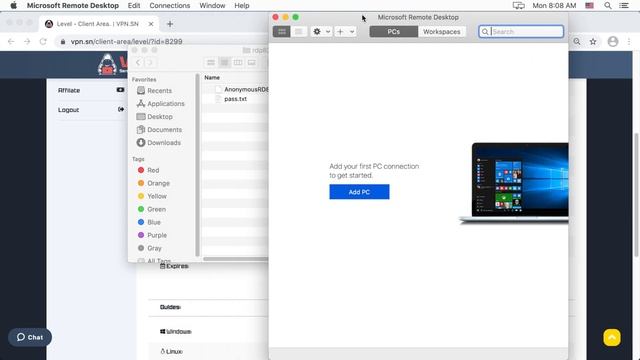The height and width of the screenshot is (360, 640).
Task: Select the PCs tab
Action: coord(393,31)
